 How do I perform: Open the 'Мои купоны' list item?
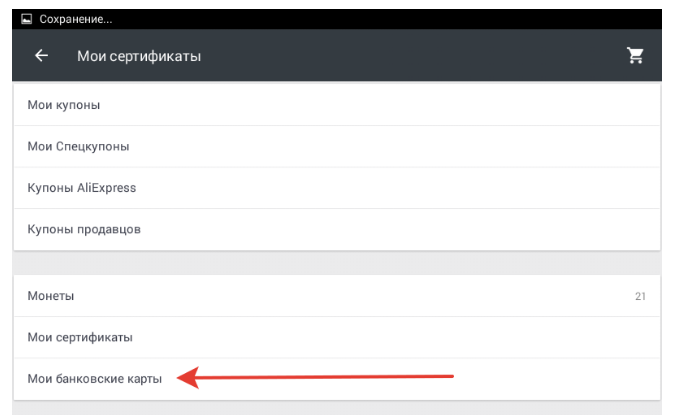coord(64,104)
